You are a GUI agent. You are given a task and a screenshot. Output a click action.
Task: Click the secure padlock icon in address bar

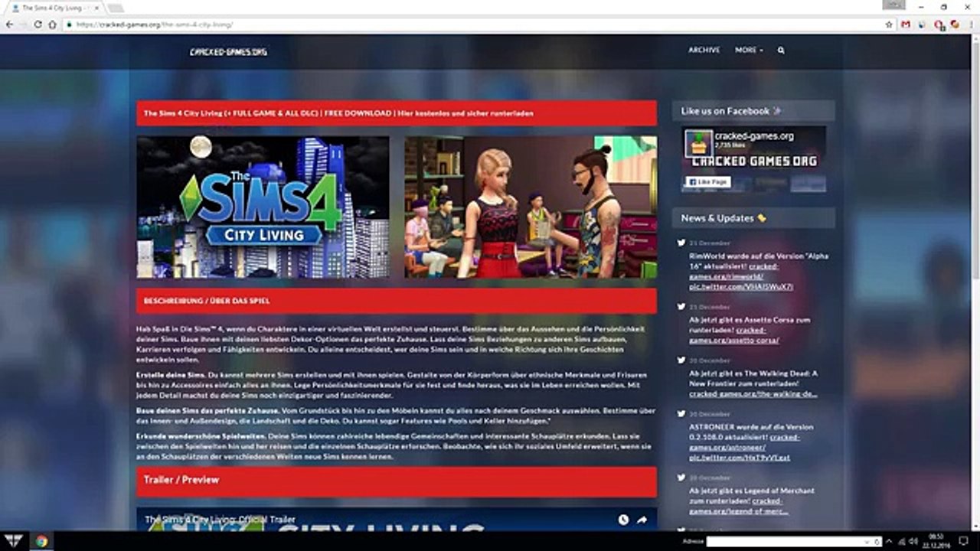(x=69, y=24)
